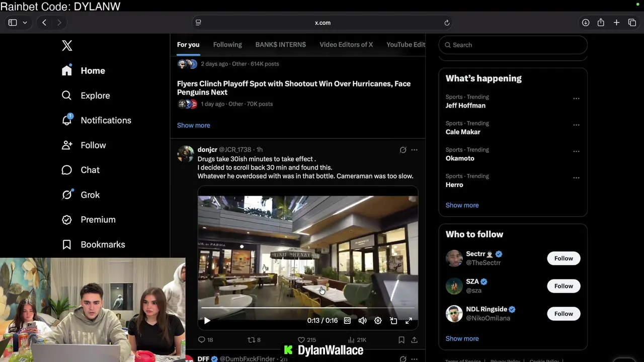View analytics showing 21K views
644x362 pixels.
coord(357,340)
